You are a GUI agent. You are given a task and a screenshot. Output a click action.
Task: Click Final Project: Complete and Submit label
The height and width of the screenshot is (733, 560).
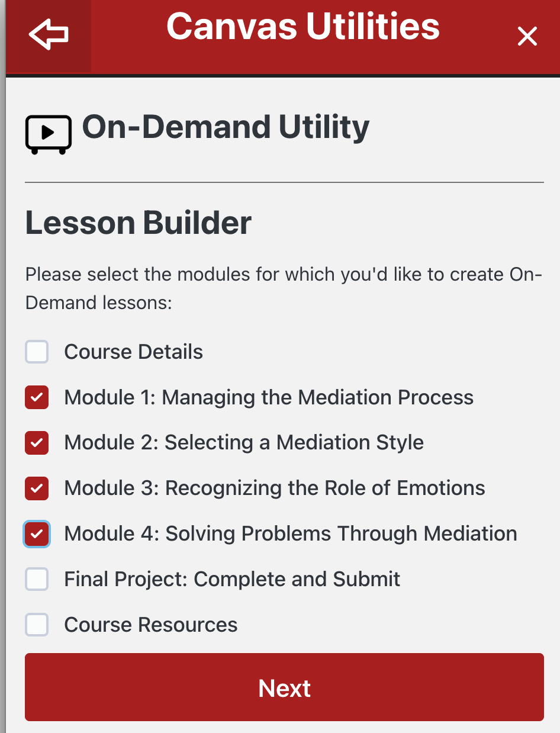232,579
